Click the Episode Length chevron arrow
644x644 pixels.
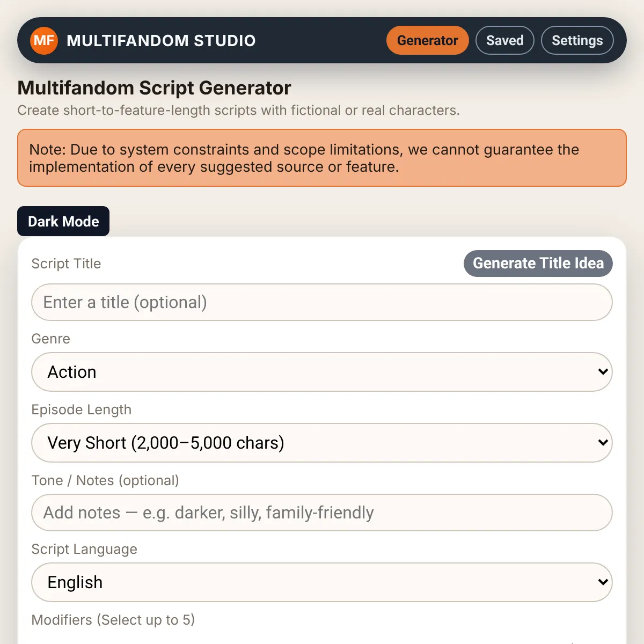coord(603,442)
